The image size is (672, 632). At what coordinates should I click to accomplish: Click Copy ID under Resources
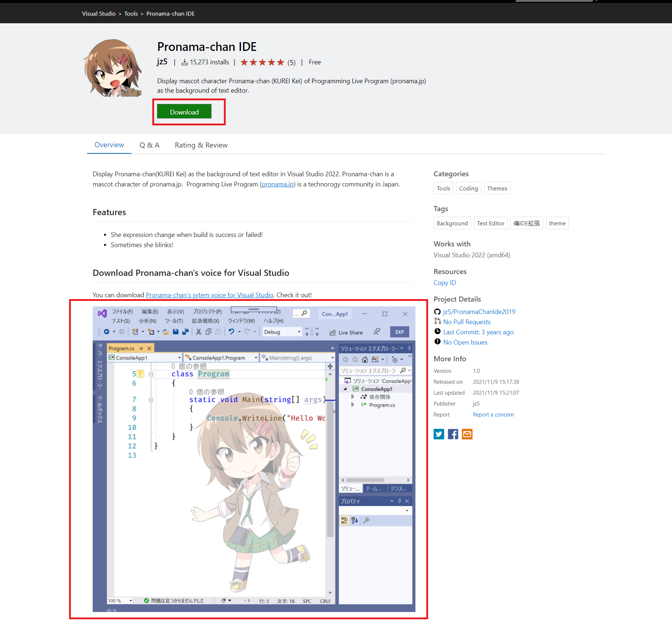(x=444, y=282)
